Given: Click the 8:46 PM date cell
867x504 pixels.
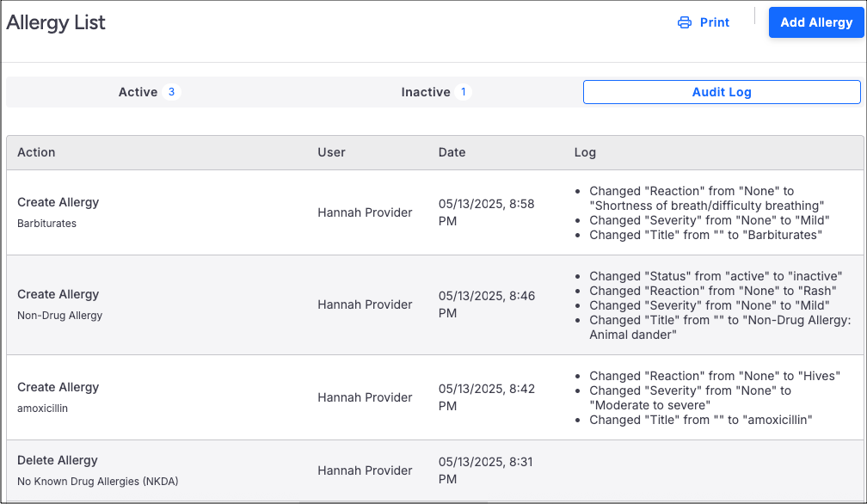Looking at the screenshot, I should tap(486, 304).
